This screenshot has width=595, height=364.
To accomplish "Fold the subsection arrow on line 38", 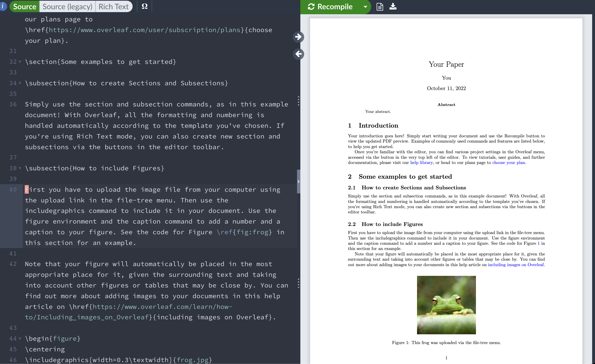I will (20, 168).
